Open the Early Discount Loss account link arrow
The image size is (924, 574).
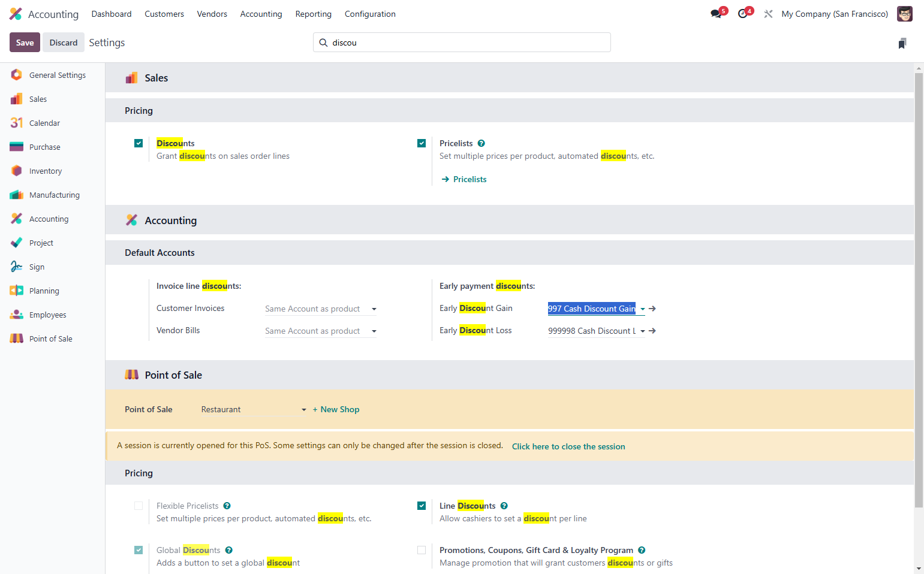(652, 331)
